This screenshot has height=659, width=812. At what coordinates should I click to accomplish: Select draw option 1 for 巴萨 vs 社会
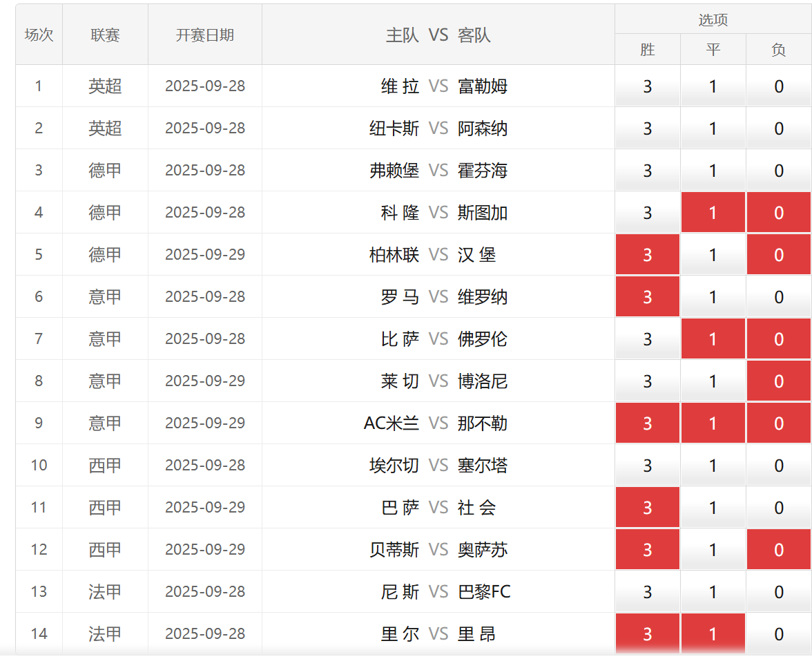point(713,508)
